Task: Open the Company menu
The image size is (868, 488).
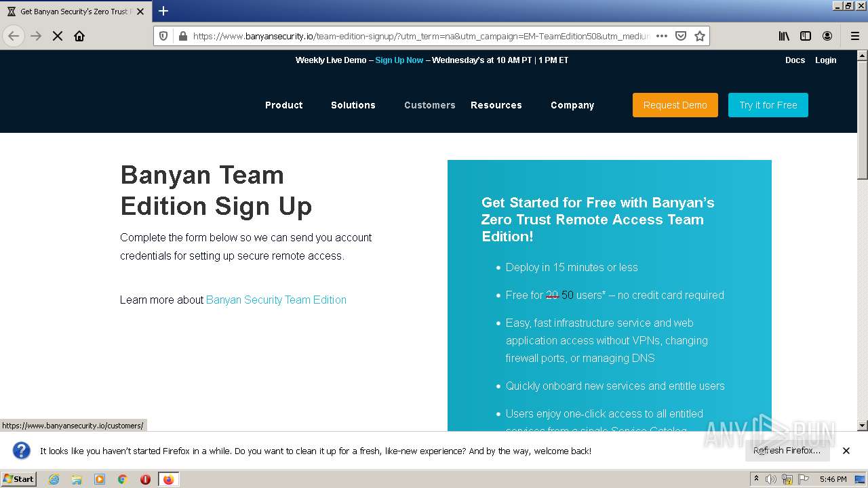Action: 572,105
